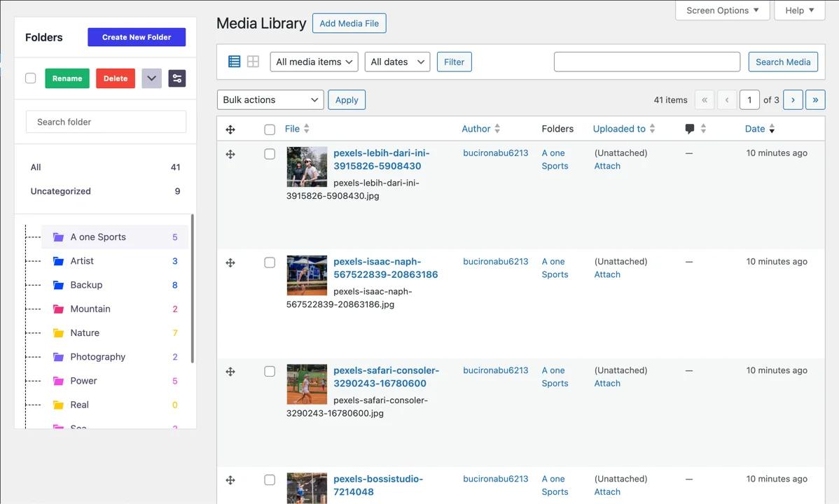This screenshot has height=504, width=839.
Task: Check the select all files header checkbox
Action: click(x=270, y=129)
